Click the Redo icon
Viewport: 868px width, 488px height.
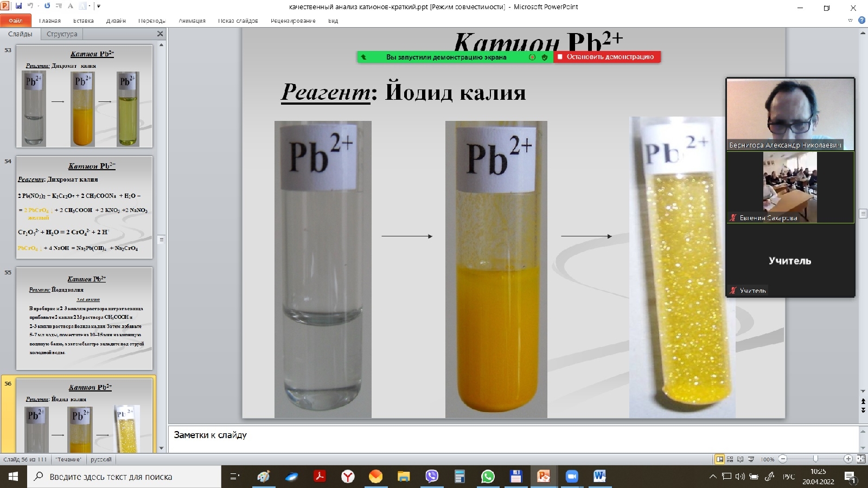pyautogui.click(x=47, y=5)
